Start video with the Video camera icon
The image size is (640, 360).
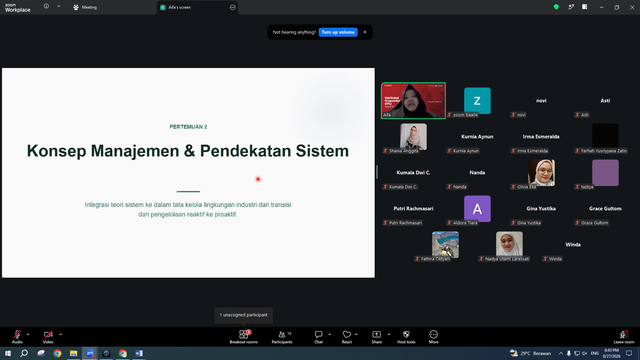48,335
